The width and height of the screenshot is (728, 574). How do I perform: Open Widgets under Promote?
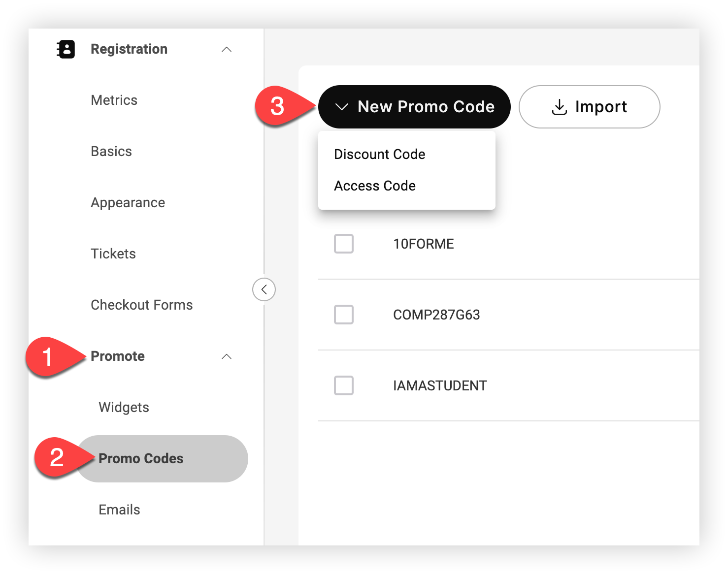click(x=124, y=407)
